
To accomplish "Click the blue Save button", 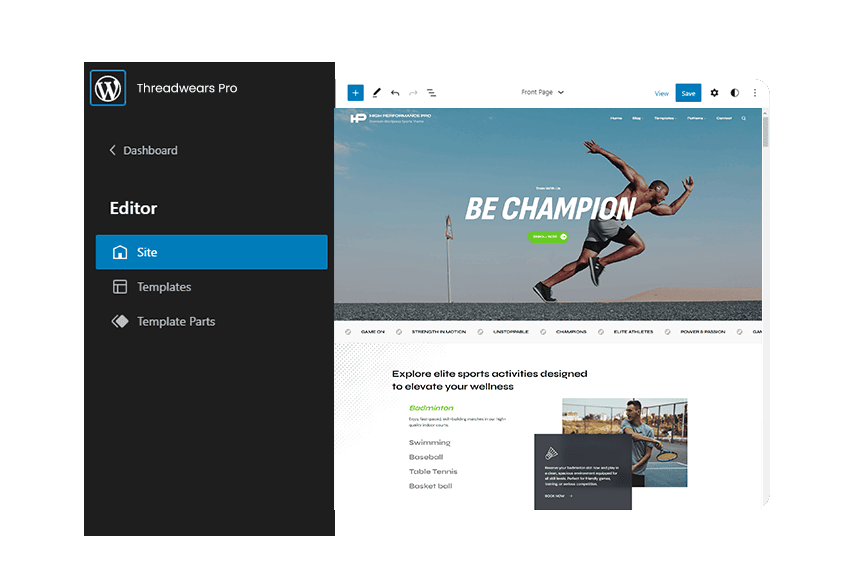I will tap(688, 93).
